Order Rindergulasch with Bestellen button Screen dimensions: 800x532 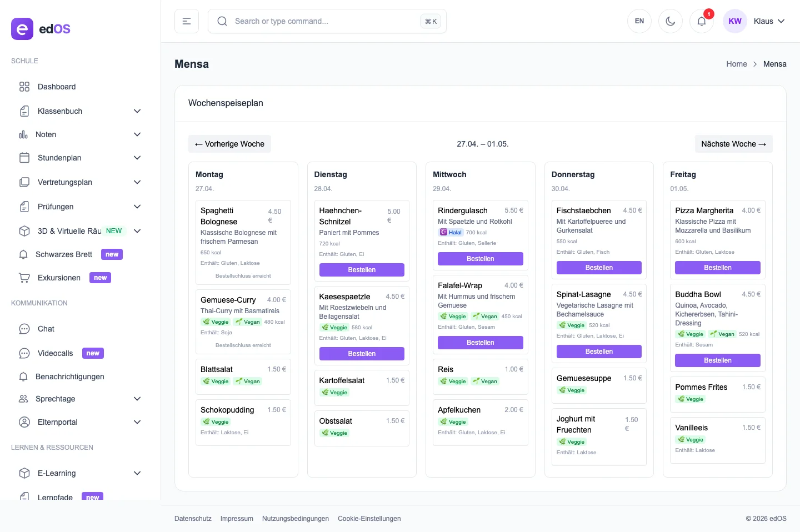point(480,259)
